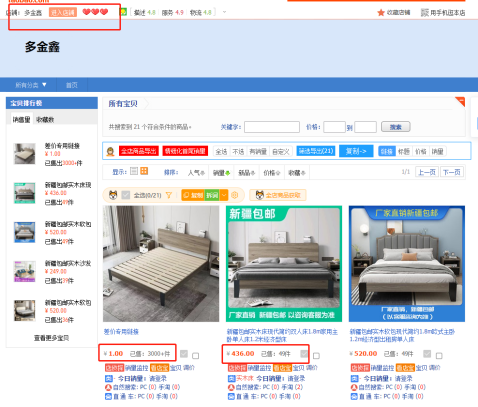Click the green shop badge icon before ratings
This screenshot has height=407, width=478.
pos(123,12)
